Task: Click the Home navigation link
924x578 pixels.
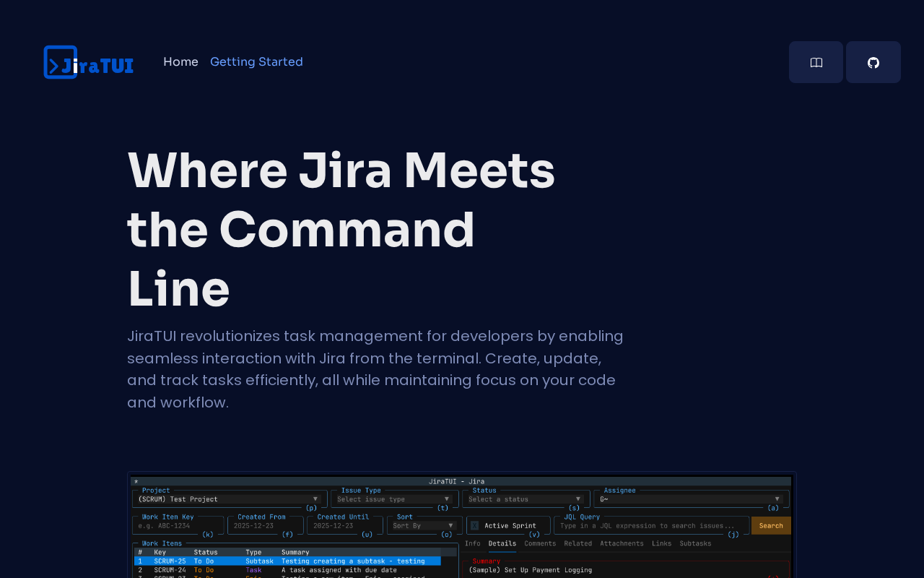Action: click(180, 61)
